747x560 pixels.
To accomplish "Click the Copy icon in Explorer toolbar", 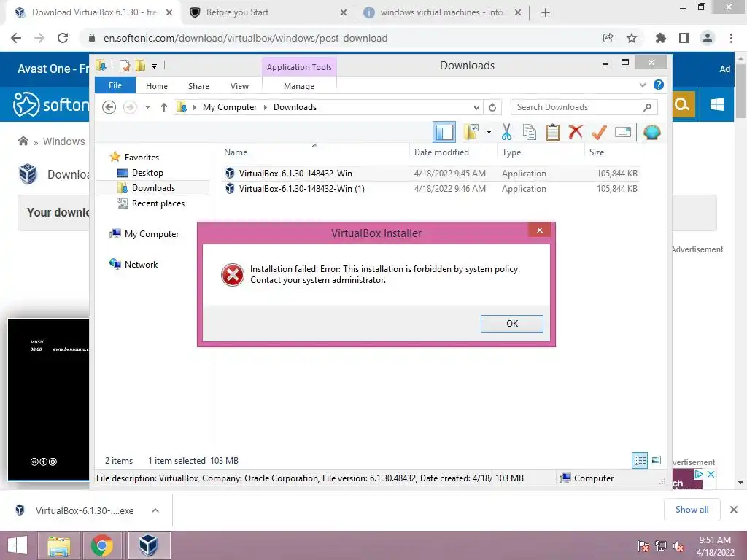I will coord(530,132).
